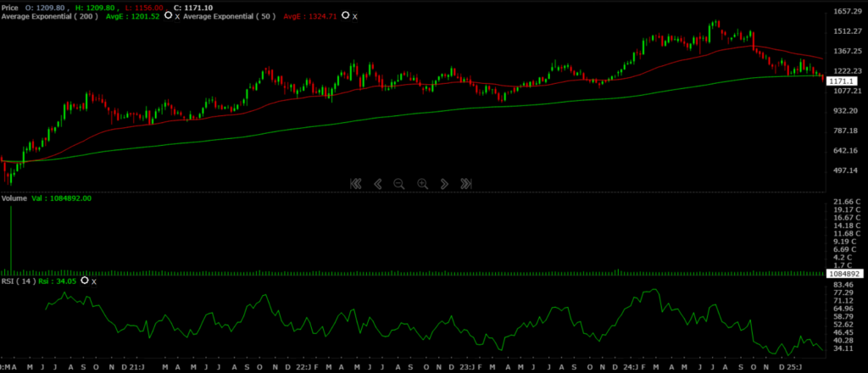The width and height of the screenshot is (868, 373).
Task: Click the AvgE : 1201.52 value
Action: pyautogui.click(x=133, y=17)
